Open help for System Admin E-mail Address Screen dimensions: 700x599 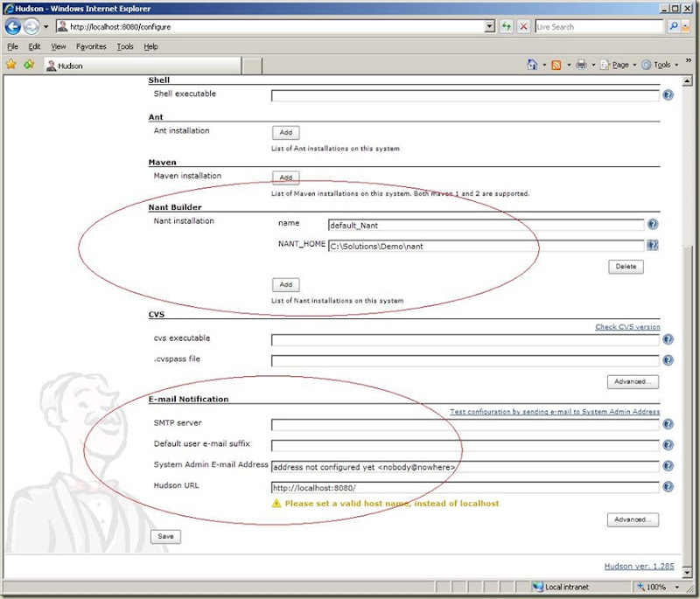(x=668, y=465)
